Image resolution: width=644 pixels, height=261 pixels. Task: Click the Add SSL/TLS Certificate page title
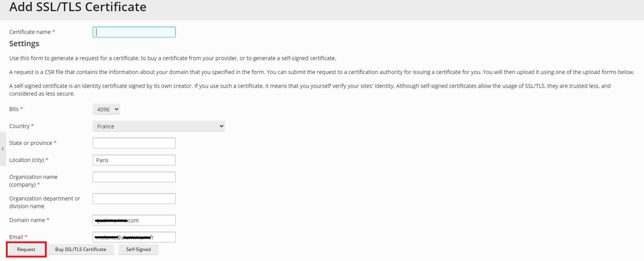pos(78,7)
